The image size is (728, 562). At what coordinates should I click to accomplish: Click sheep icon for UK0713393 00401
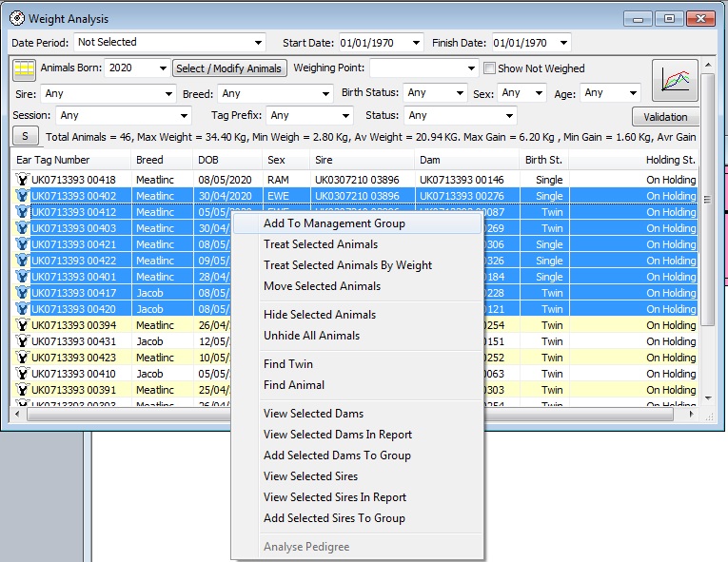[x=22, y=277]
